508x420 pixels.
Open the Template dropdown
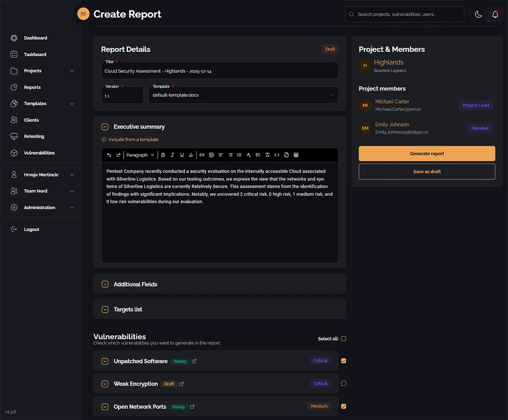coord(243,96)
